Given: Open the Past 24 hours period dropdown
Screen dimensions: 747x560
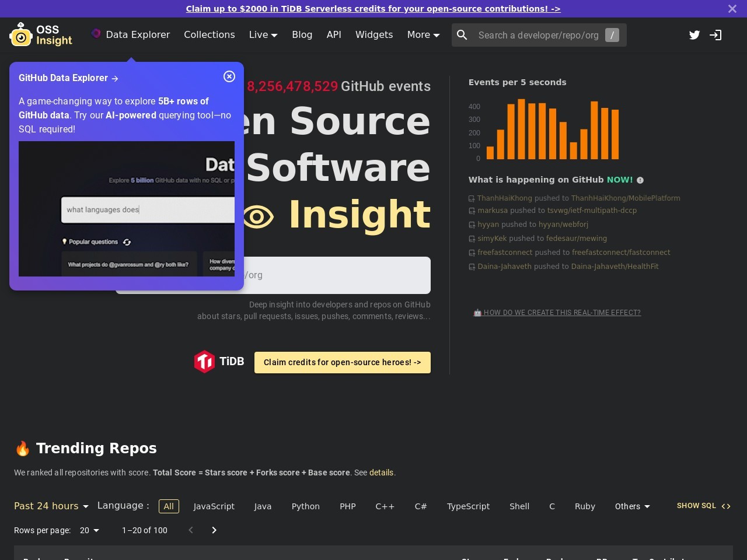Looking at the screenshot, I should (x=51, y=506).
